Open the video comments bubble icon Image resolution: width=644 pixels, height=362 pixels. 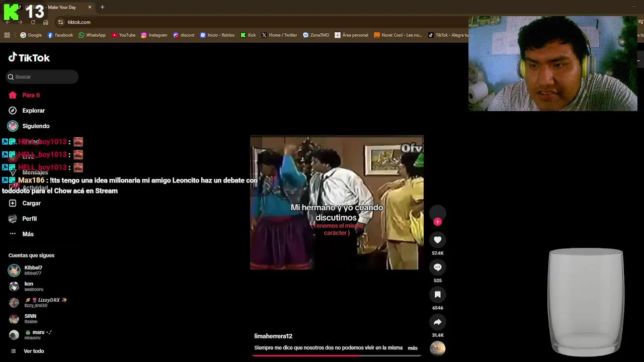438,267
